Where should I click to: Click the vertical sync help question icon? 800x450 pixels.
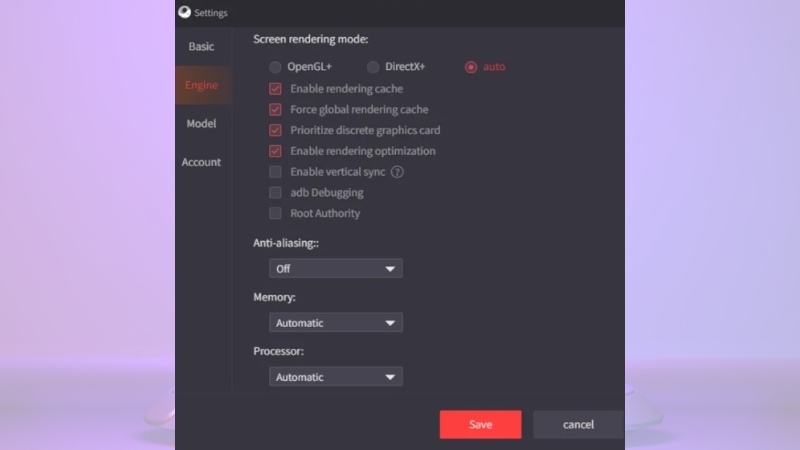pos(396,172)
